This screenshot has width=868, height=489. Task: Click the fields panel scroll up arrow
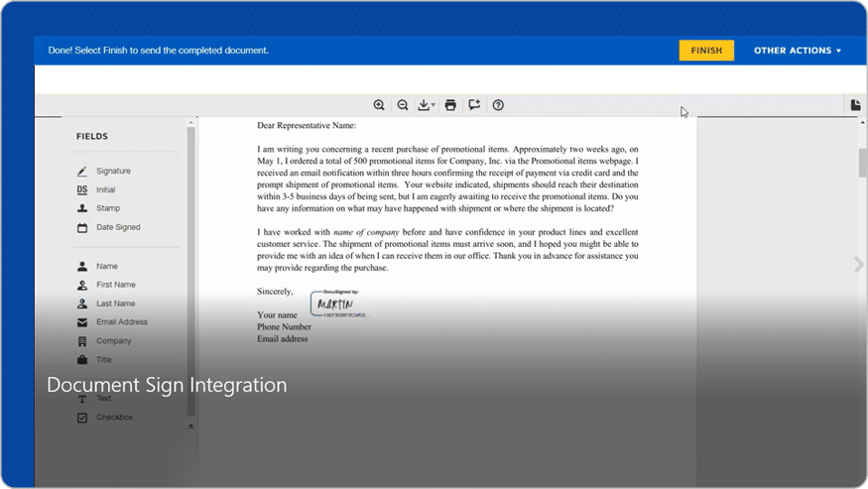pyautogui.click(x=191, y=122)
